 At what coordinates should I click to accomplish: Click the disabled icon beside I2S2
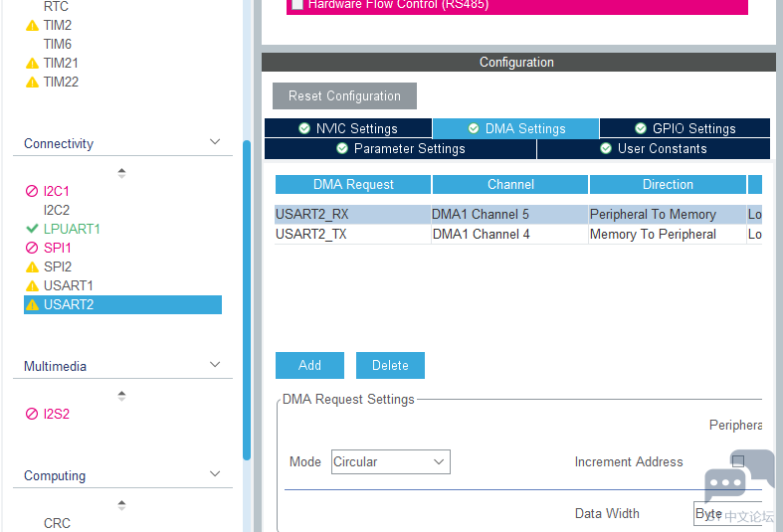click(x=32, y=415)
